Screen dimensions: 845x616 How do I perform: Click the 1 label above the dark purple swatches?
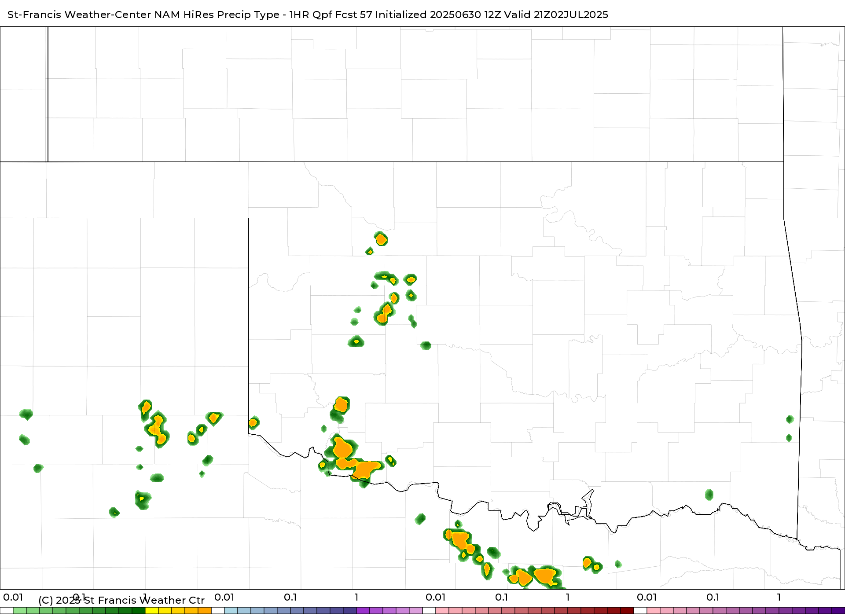click(x=779, y=597)
